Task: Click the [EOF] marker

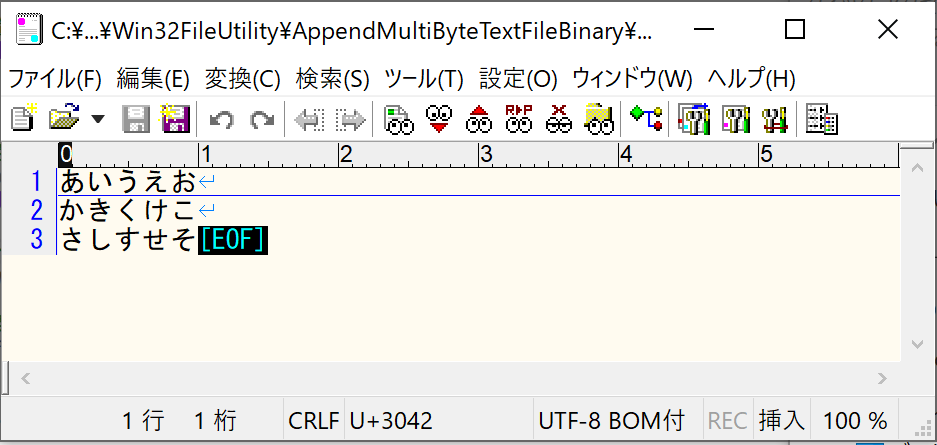Action: (x=232, y=240)
